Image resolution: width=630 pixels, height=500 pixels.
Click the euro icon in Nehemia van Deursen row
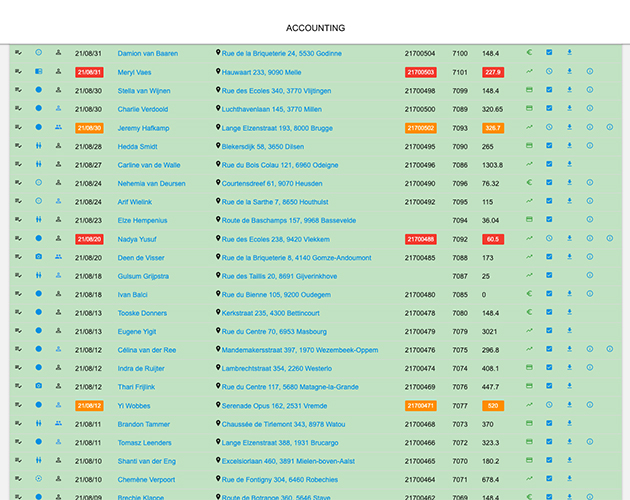coord(530,183)
